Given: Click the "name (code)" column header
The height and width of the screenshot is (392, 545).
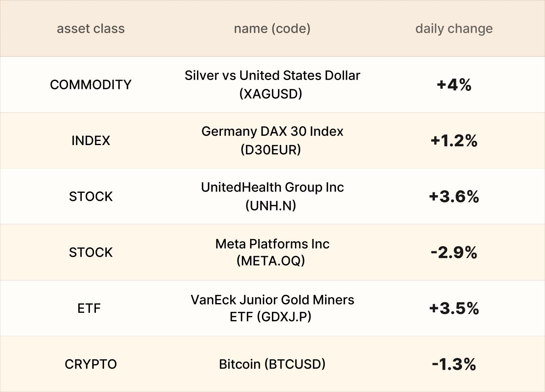Looking at the screenshot, I should pyautogui.click(x=272, y=29).
